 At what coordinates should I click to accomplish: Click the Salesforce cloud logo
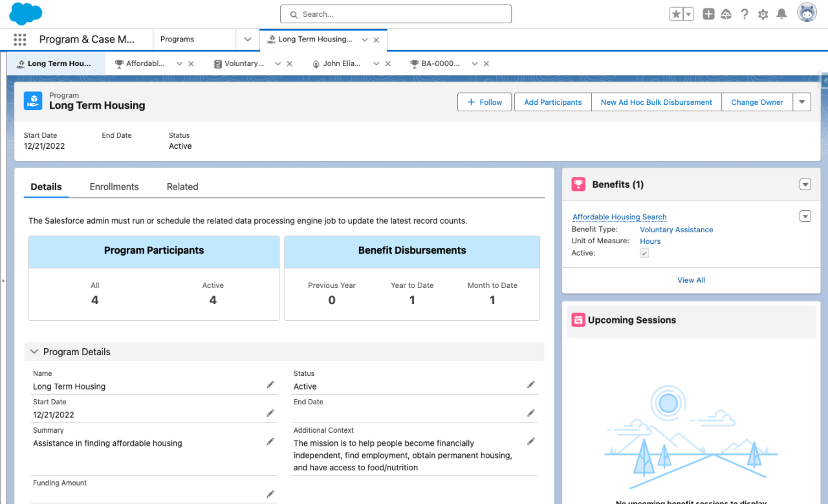tap(26, 13)
